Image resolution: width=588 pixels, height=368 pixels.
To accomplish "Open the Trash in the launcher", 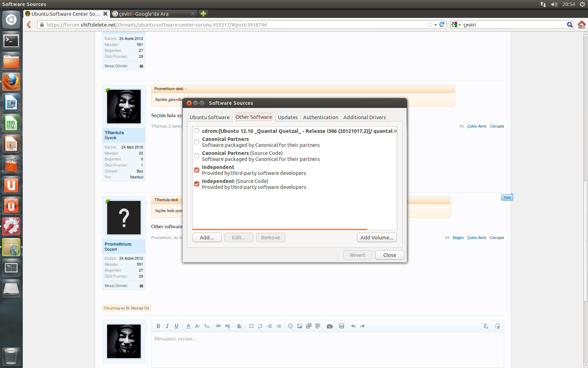I will pos(11,357).
